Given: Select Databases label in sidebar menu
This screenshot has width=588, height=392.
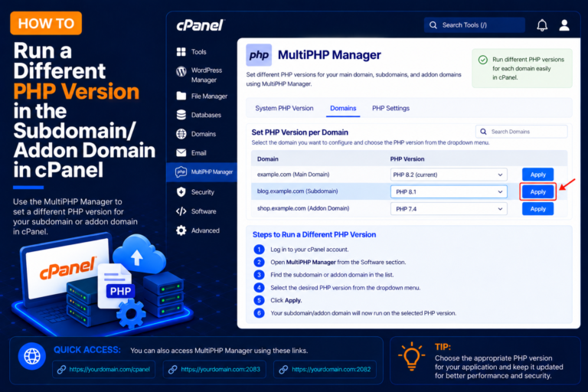Looking at the screenshot, I should pyautogui.click(x=206, y=115).
